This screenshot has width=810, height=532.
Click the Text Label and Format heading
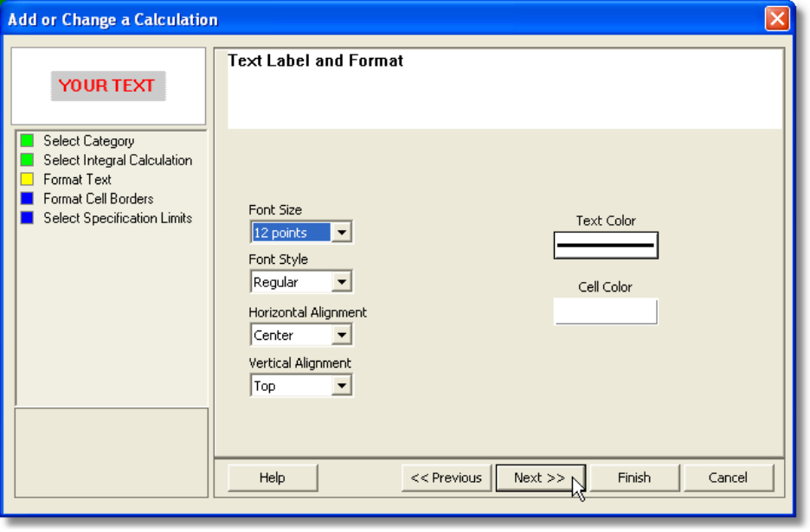[x=316, y=61]
